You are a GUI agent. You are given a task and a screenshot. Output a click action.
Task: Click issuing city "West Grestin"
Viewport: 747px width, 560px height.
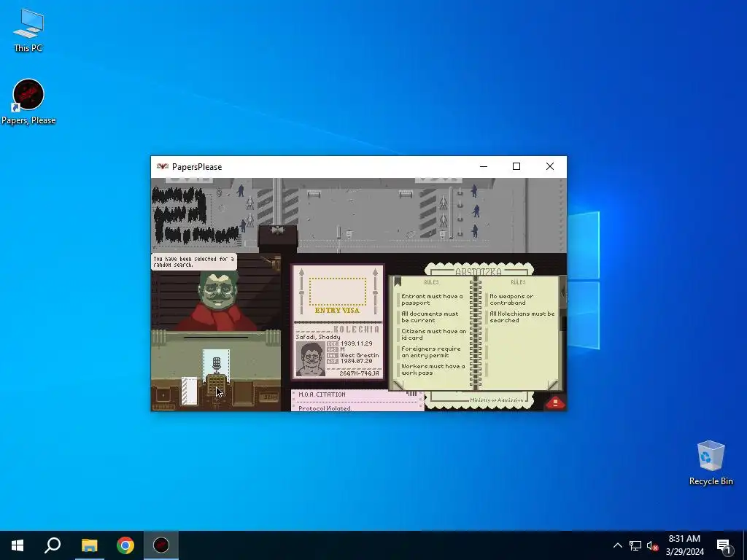pos(360,355)
